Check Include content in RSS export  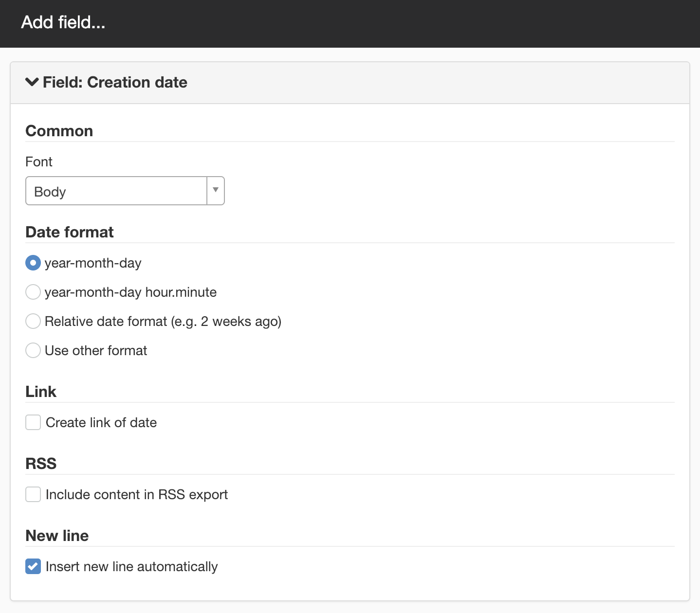pyautogui.click(x=33, y=494)
